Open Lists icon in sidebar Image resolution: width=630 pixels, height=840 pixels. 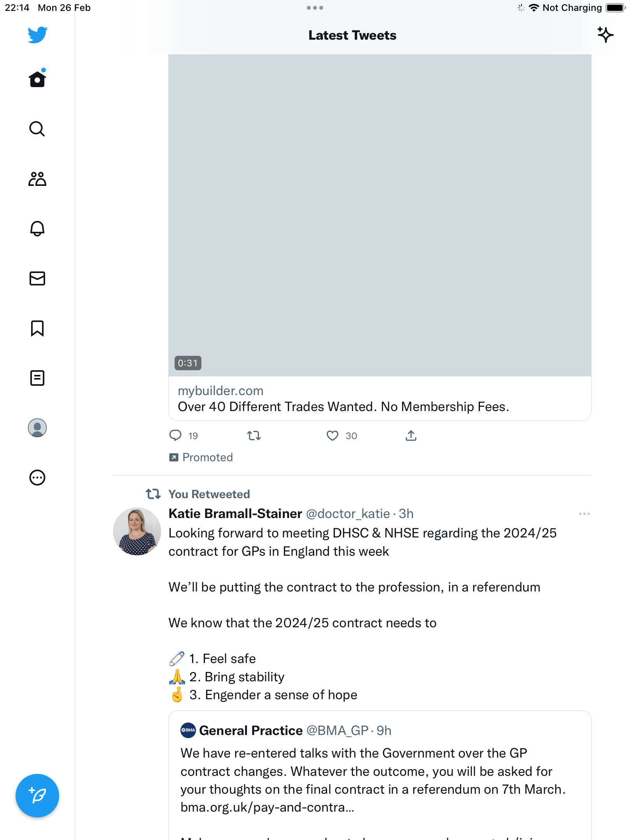point(37,378)
